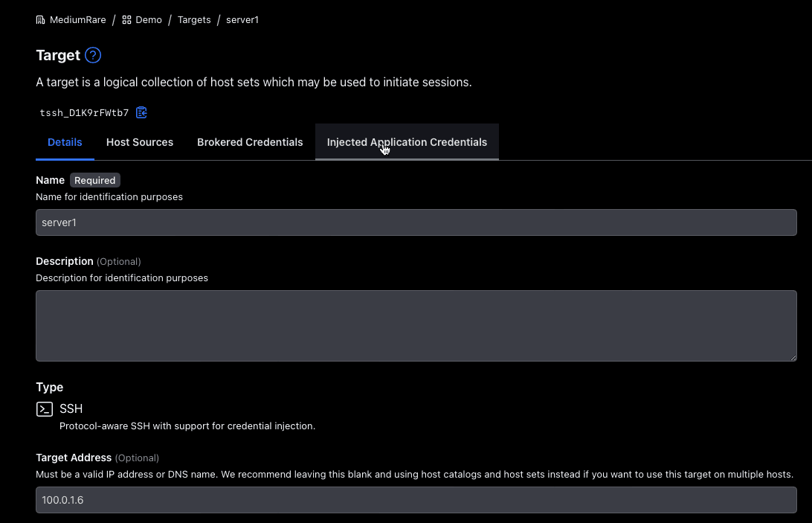Navigate to the Demo breadcrumb link
This screenshot has height=523, width=812.
click(149, 20)
